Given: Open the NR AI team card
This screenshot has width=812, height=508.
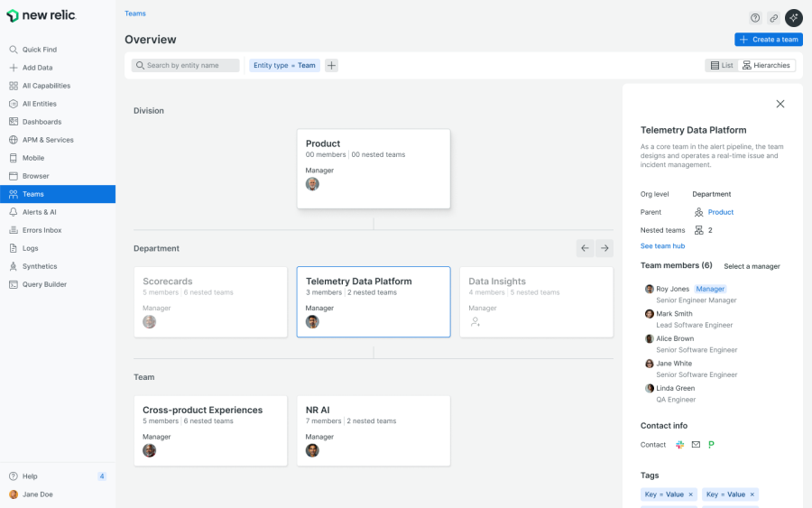Looking at the screenshot, I should pos(374,430).
